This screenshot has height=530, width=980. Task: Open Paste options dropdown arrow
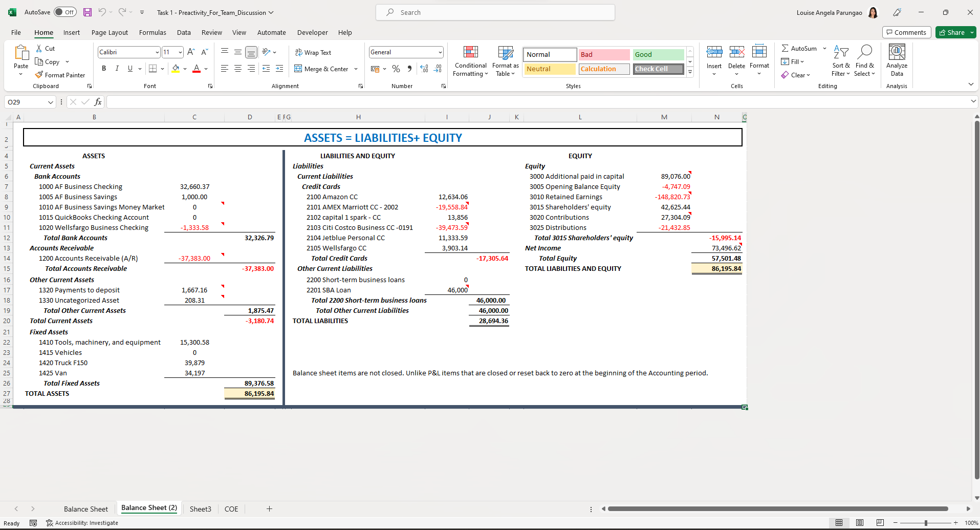(x=21, y=74)
